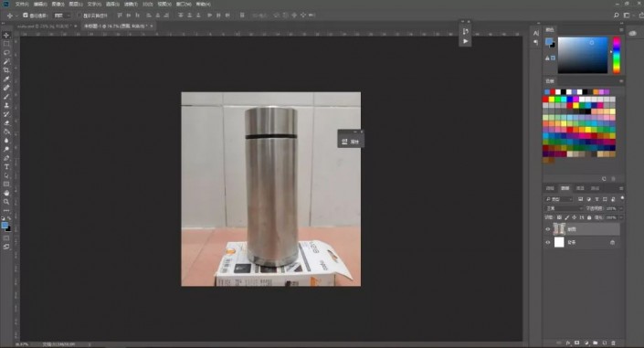The height and width of the screenshot is (348, 644).
Task: Select the Hand tool
Action: [6, 193]
